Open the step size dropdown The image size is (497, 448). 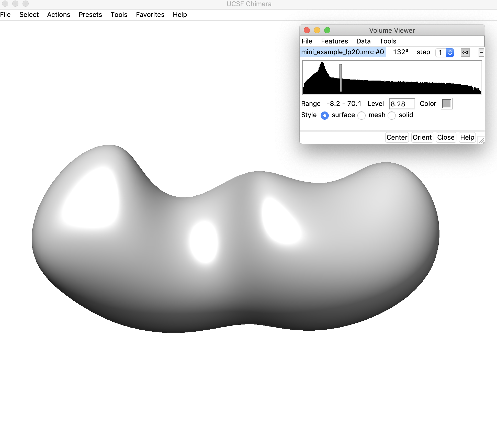[450, 53]
